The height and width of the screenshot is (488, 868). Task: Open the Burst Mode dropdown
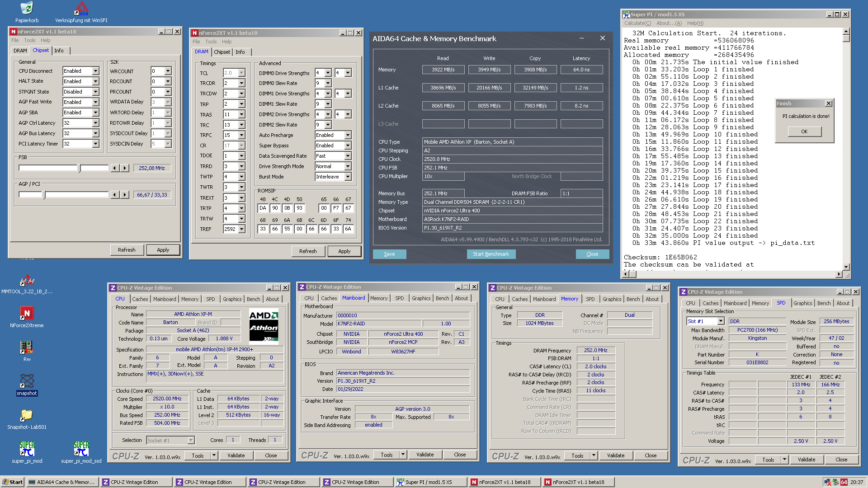pos(348,177)
